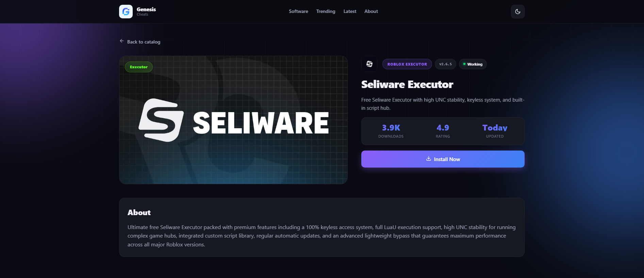Click the download icon on Install Now
This screenshot has height=278, width=644.
click(x=429, y=159)
